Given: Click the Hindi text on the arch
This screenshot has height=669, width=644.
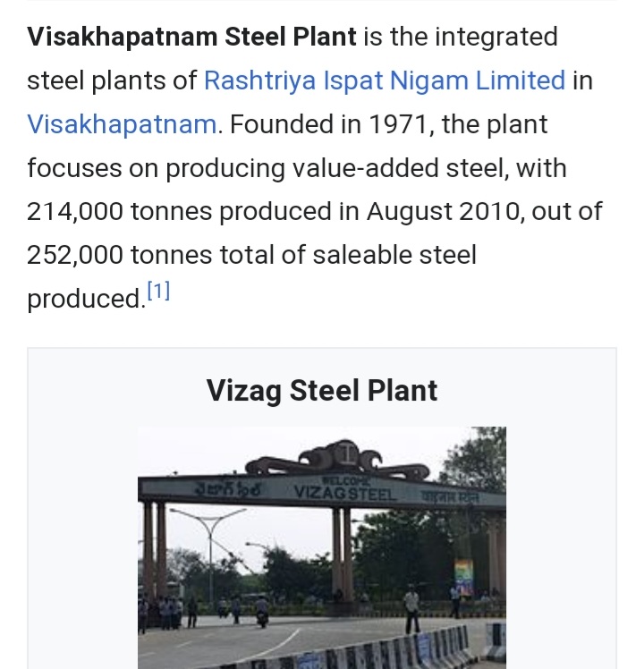Looking at the screenshot, I should 450,495.
